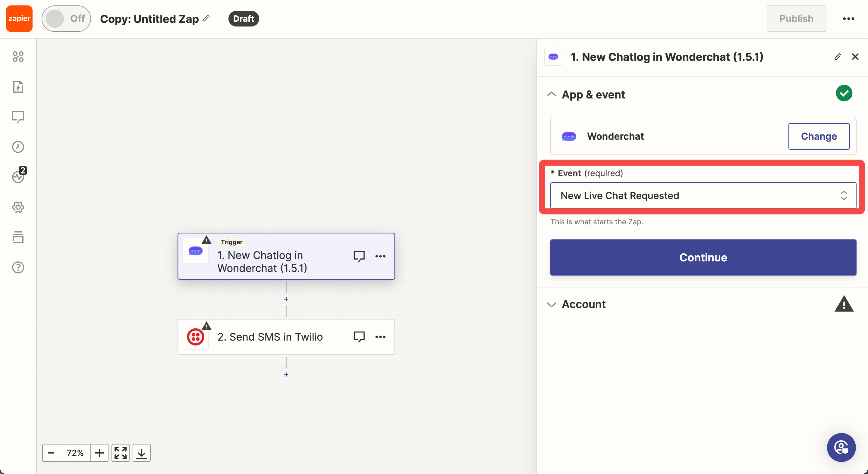The width and height of the screenshot is (868, 474).
Task: Open the help question mark icon
Action: pyautogui.click(x=18, y=267)
